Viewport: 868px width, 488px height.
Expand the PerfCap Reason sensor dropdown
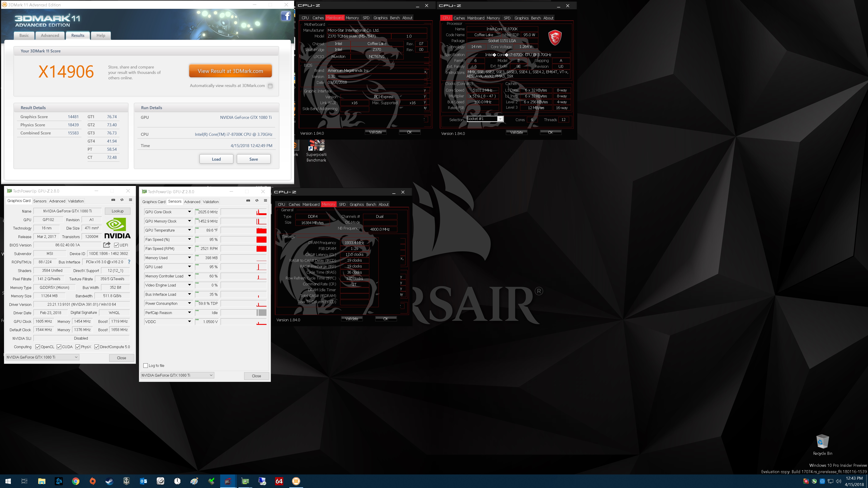click(189, 312)
